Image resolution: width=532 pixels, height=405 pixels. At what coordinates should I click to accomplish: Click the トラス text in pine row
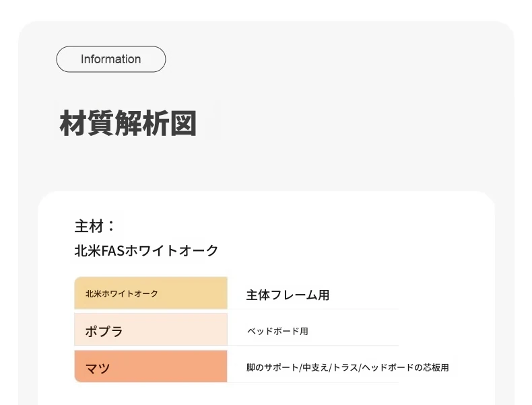pos(345,367)
